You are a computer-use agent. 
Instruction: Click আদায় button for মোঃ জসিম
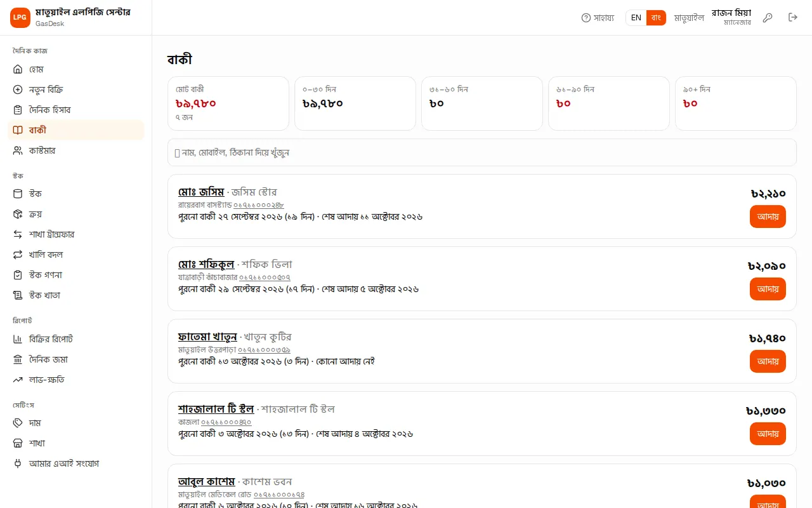point(768,217)
